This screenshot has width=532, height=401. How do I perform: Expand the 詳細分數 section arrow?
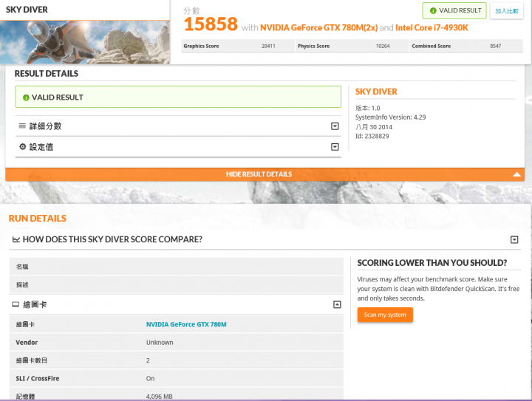pyautogui.click(x=335, y=126)
